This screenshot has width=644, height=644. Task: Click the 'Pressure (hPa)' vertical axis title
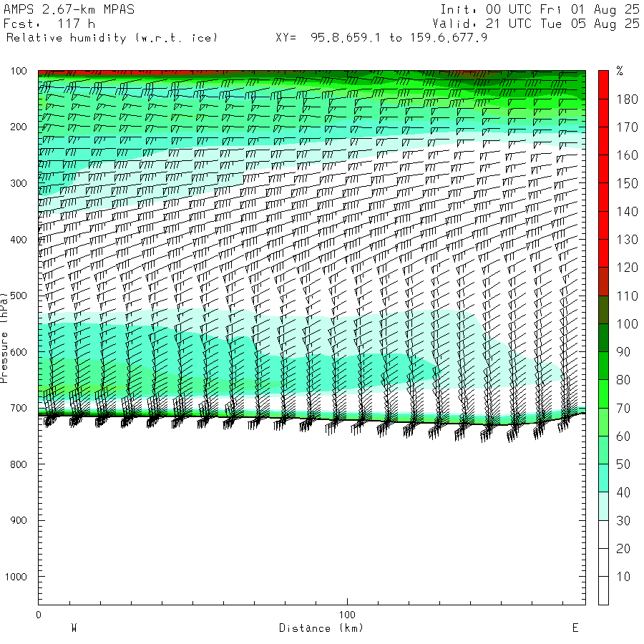4,338
